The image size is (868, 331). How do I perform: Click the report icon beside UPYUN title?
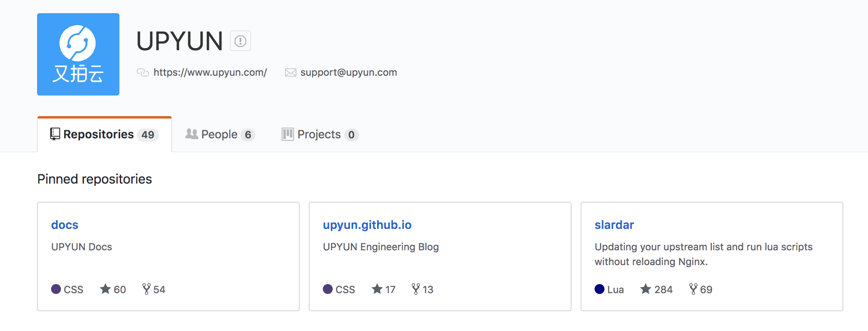click(x=240, y=41)
